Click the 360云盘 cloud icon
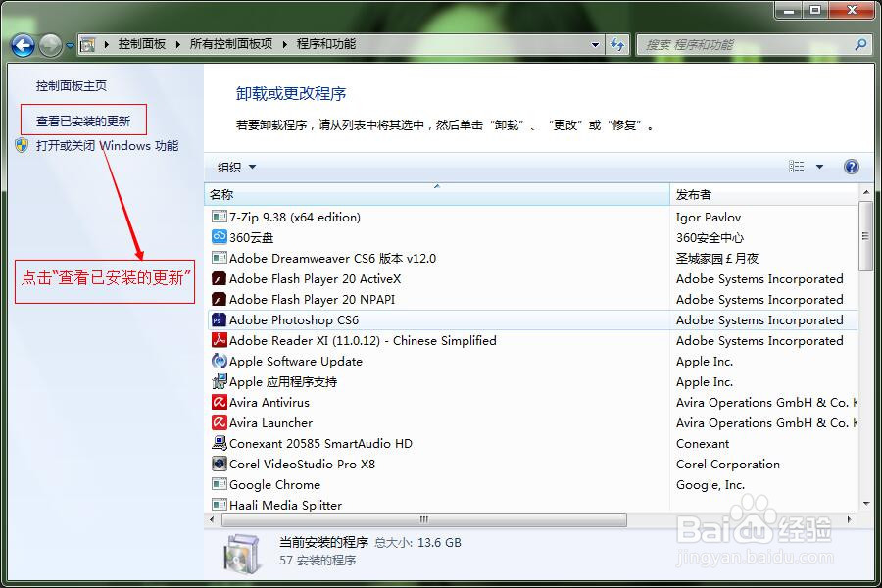This screenshot has height=588, width=882. coord(220,237)
